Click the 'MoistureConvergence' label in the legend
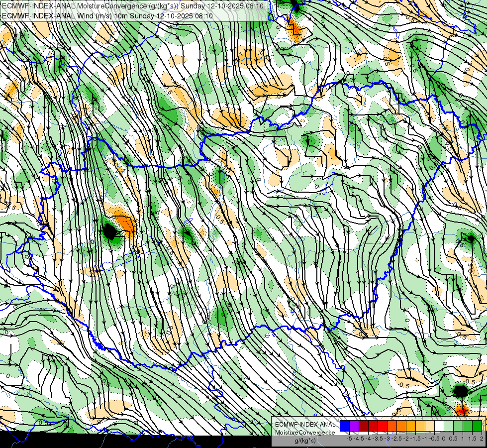Viewport: 487px width, 448px height. click(305, 433)
